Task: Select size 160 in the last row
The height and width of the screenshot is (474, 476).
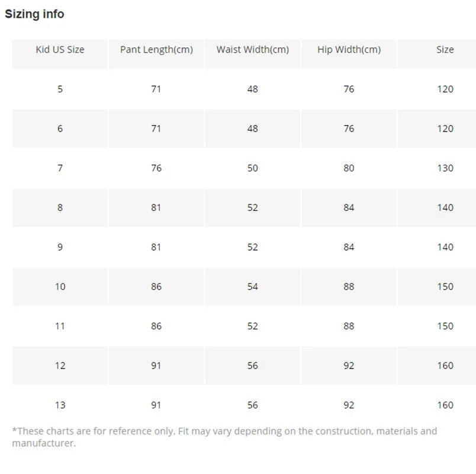Action: click(445, 405)
